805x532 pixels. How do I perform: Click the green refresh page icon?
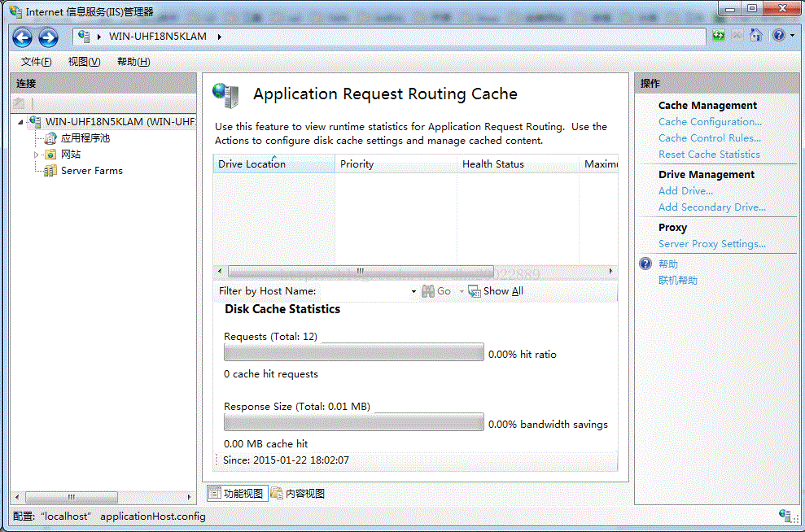pyautogui.click(x=719, y=36)
